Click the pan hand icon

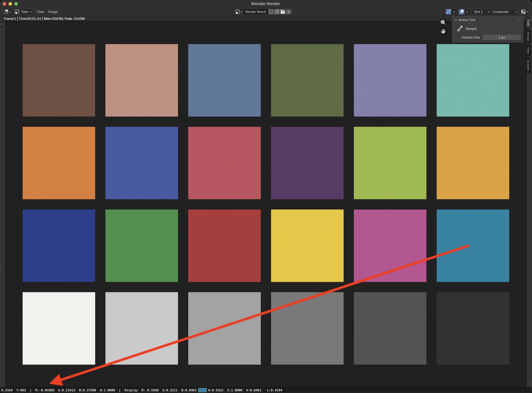pos(443,31)
